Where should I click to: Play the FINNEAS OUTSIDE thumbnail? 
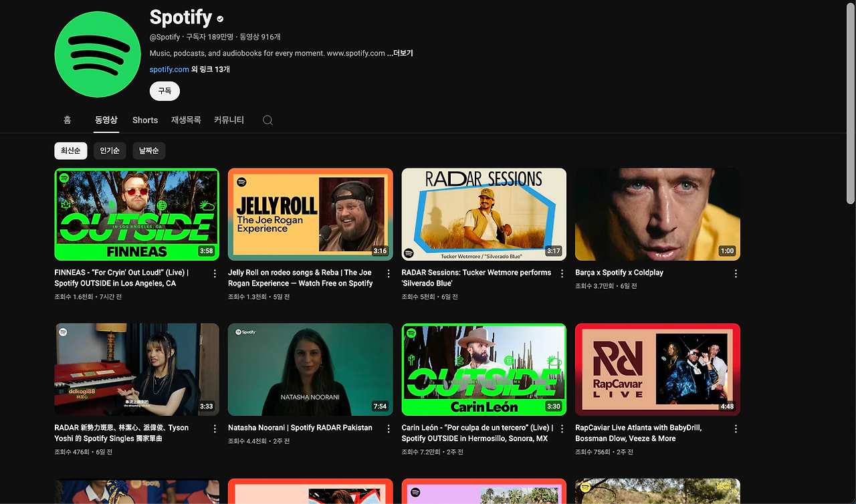click(x=137, y=215)
